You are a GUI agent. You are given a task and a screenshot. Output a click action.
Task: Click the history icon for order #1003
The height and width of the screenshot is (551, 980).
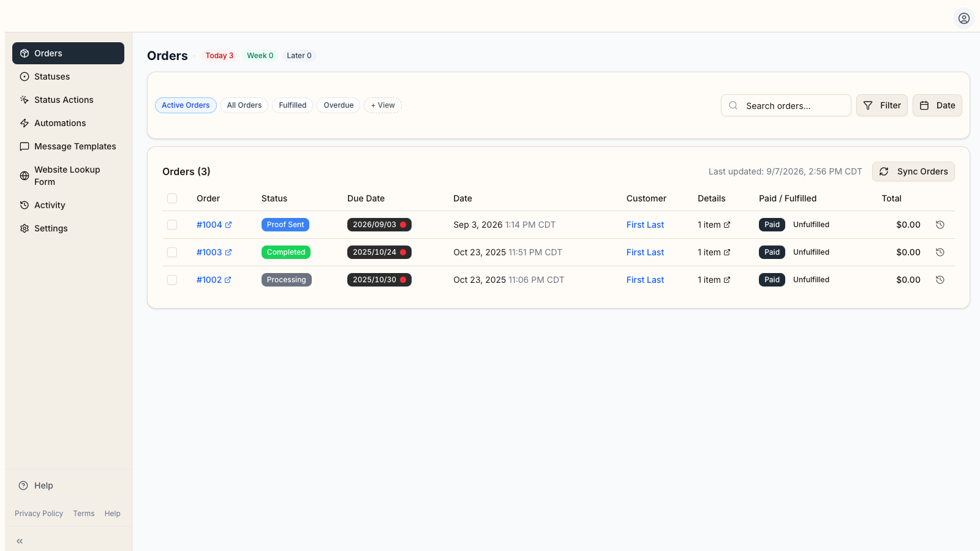click(940, 252)
